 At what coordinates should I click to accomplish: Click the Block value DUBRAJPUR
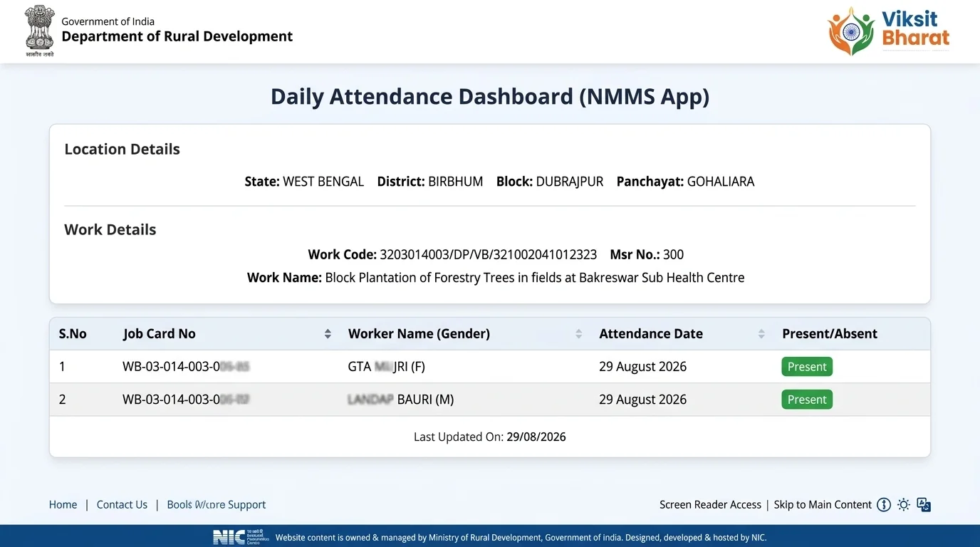570,182
